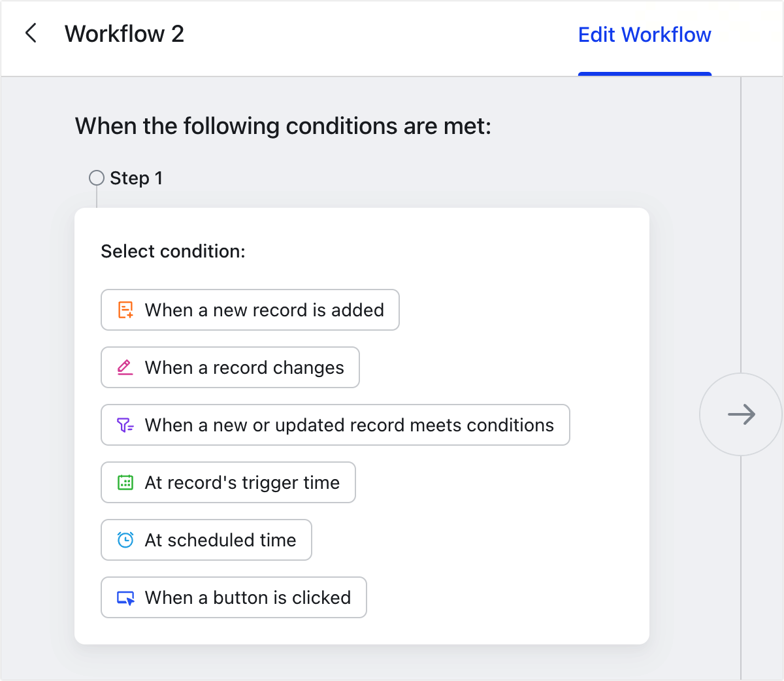The height and width of the screenshot is (681, 784).
Task: Click the 'Workflow 2' title
Action: [x=124, y=33]
